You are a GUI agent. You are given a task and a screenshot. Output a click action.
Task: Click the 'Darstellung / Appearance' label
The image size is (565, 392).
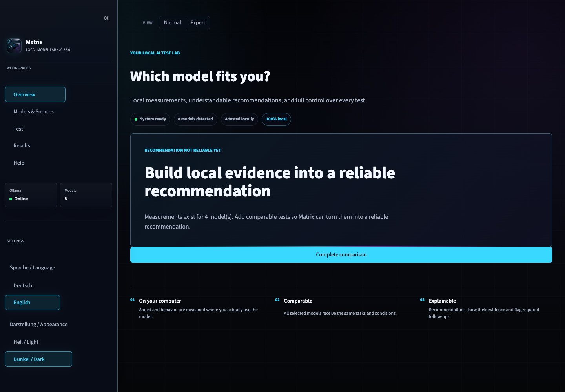38,325
